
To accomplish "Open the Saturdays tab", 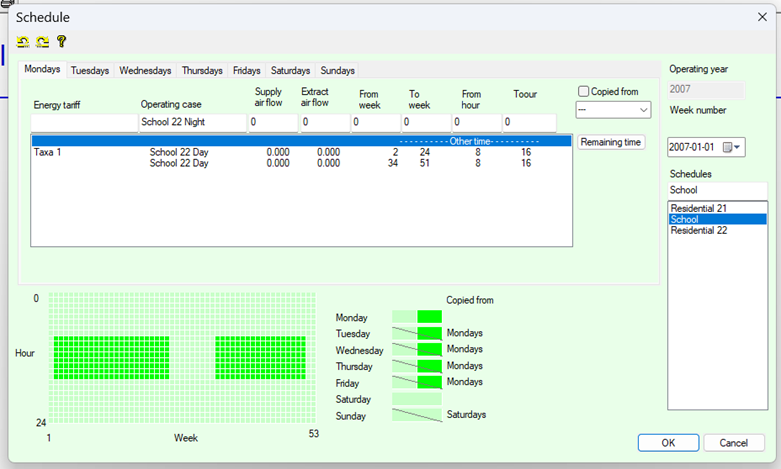I will click(290, 71).
